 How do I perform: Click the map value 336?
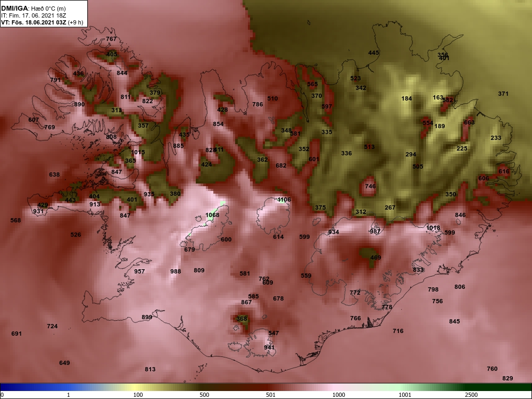point(346,153)
